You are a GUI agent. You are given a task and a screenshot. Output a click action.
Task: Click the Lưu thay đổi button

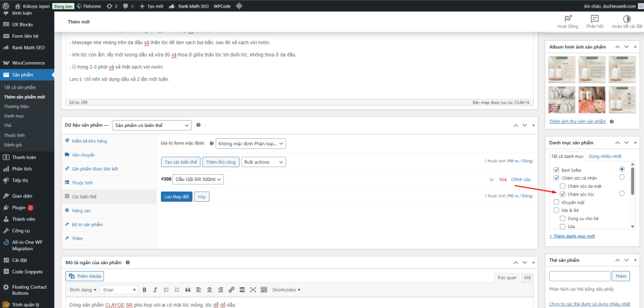pyautogui.click(x=175, y=197)
